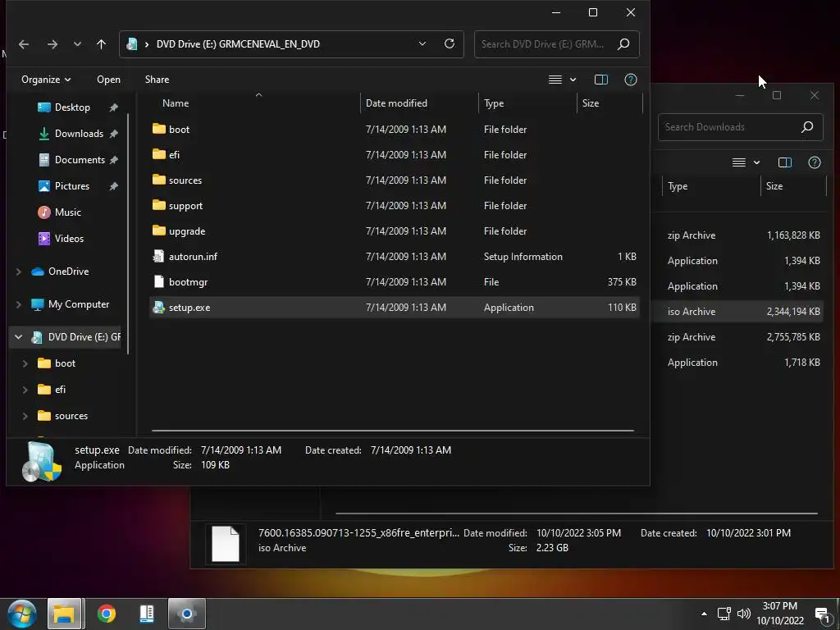Screen dimensions: 840x630
Task: Select Documents in navigation pane
Action: [80, 160]
